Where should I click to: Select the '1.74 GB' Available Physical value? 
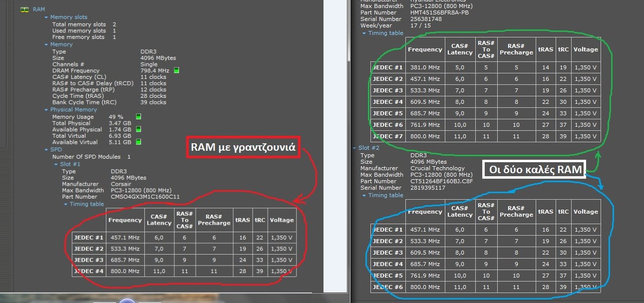click(x=120, y=129)
